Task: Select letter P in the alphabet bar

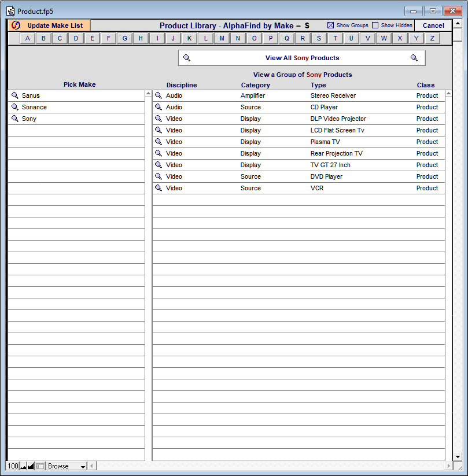Action: point(271,39)
